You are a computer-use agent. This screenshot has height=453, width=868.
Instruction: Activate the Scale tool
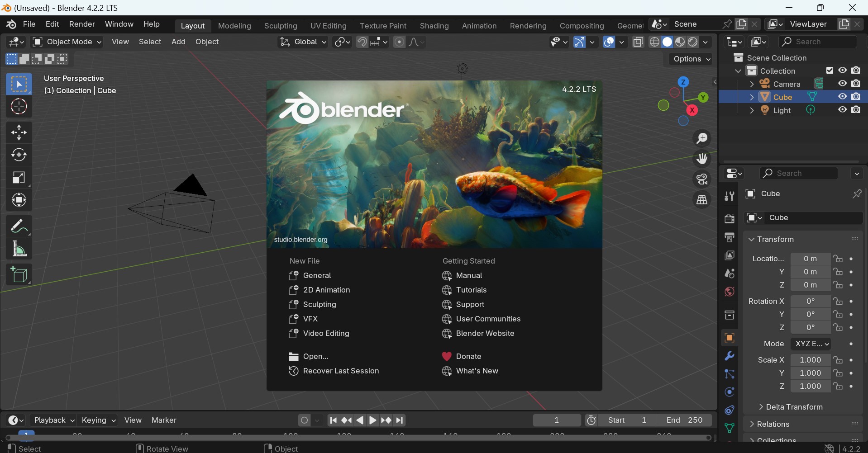19,178
